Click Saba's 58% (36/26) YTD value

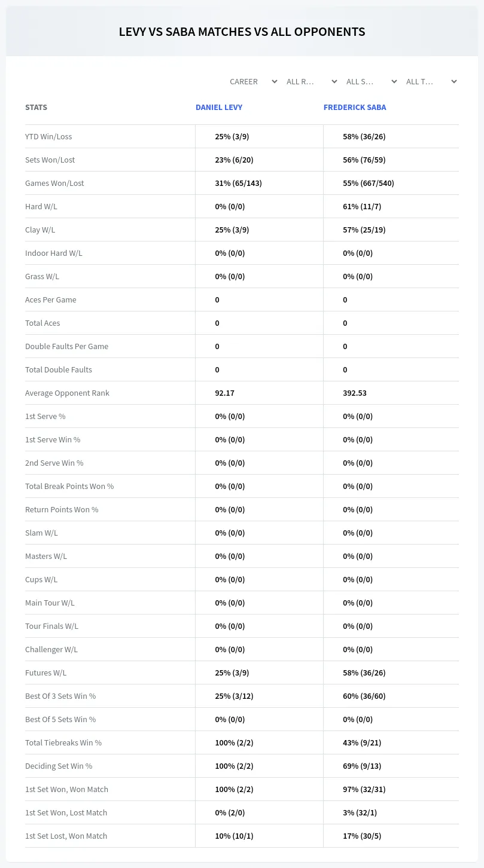pyautogui.click(x=364, y=136)
